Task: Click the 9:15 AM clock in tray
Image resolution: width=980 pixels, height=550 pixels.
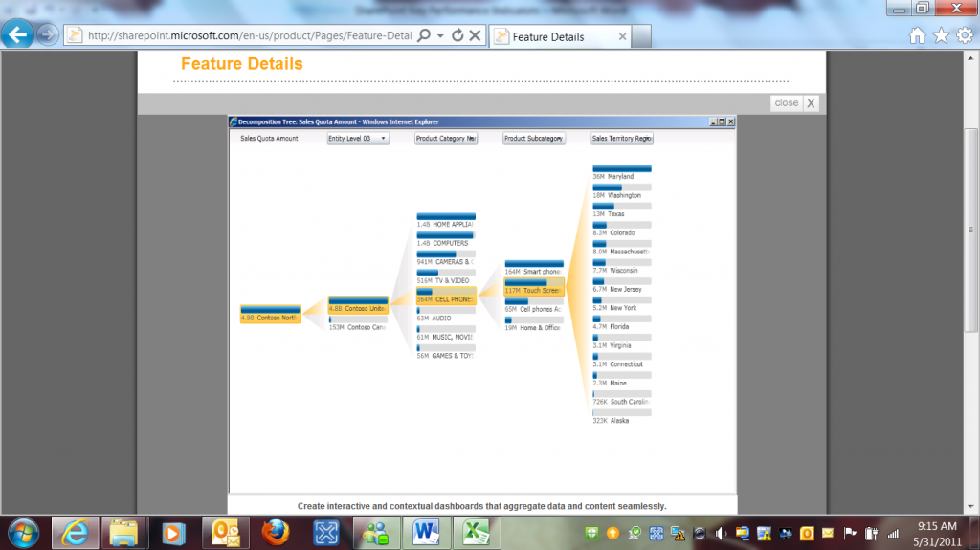Action: [937, 526]
